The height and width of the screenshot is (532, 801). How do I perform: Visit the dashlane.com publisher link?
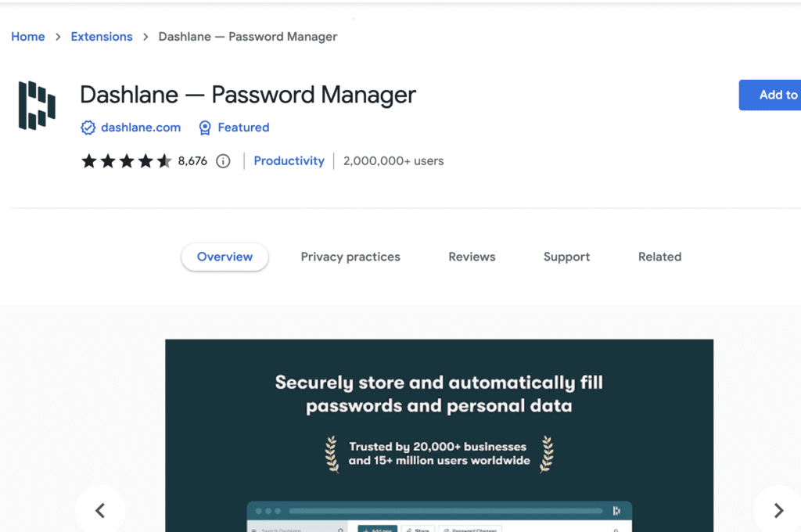pyautogui.click(x=141, y=128)
